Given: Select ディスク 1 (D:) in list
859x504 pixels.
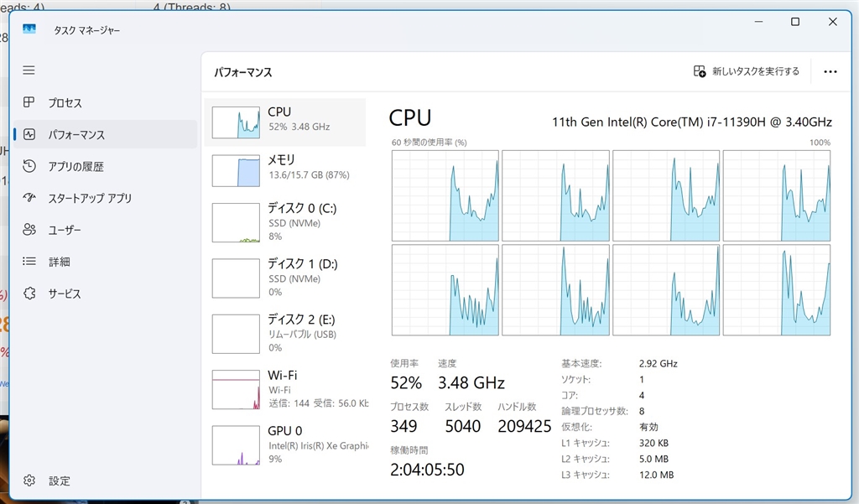Looking at the screenshot, I should pos(285,278).
